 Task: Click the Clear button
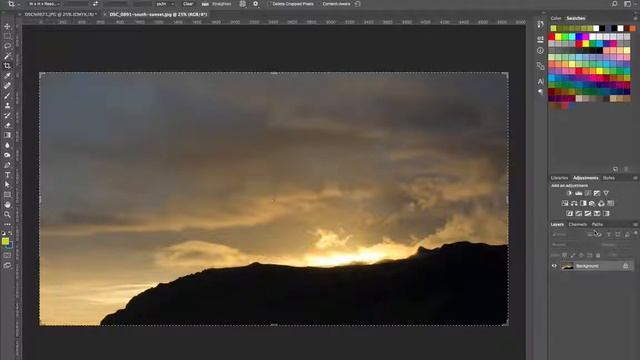pyautogui.click(x=188, y=4)
